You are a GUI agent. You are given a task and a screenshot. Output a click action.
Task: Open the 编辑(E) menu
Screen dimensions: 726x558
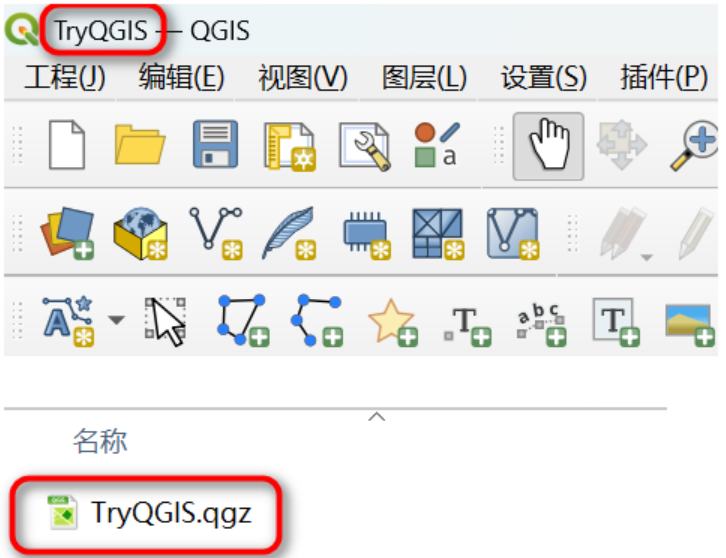point(182,77)
